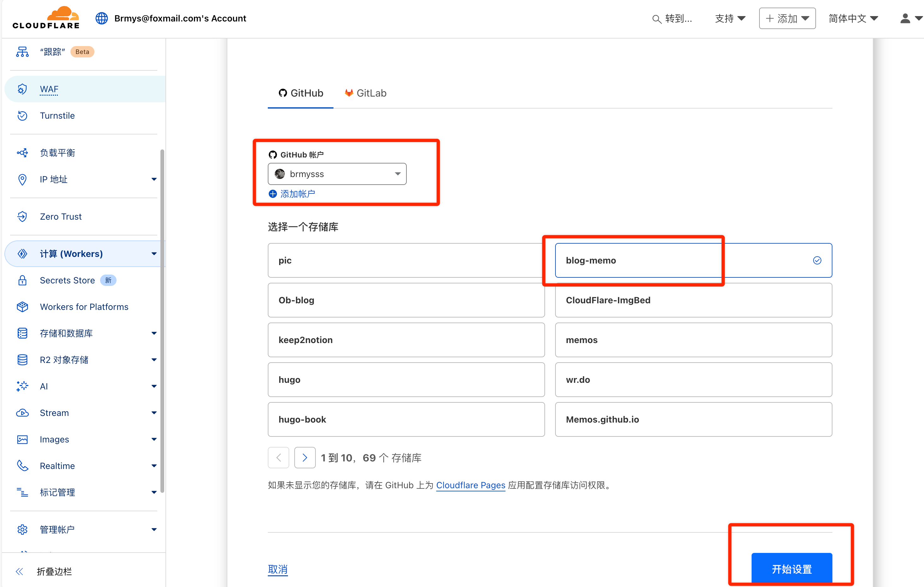Screen dimensions: 924x587
Task: Click the selected blog-memo repository checkmark
Action: [817, 260]
